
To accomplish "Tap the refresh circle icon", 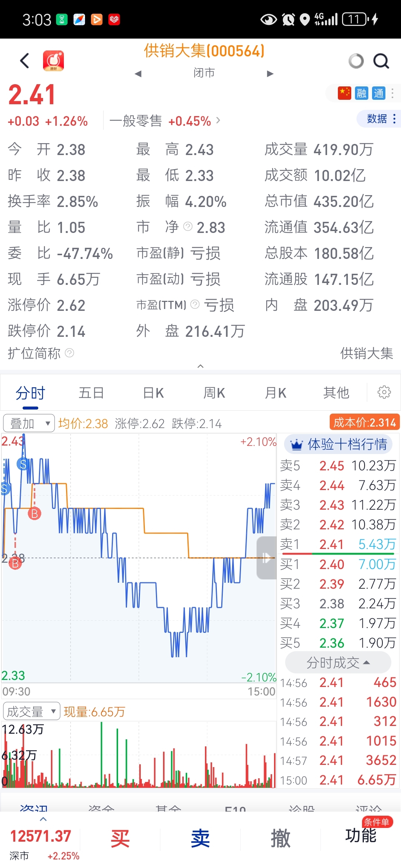I will 356,61.
